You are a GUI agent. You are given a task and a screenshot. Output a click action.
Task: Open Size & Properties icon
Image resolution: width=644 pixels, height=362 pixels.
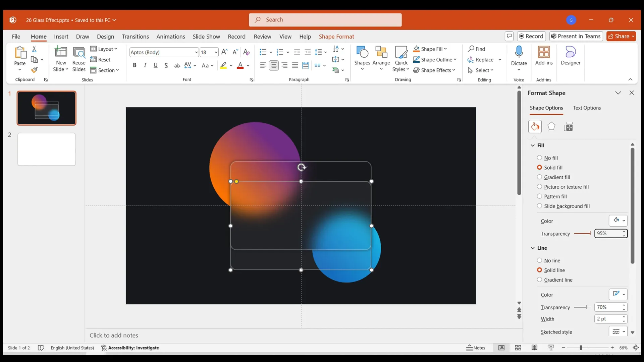click(569, 127)
